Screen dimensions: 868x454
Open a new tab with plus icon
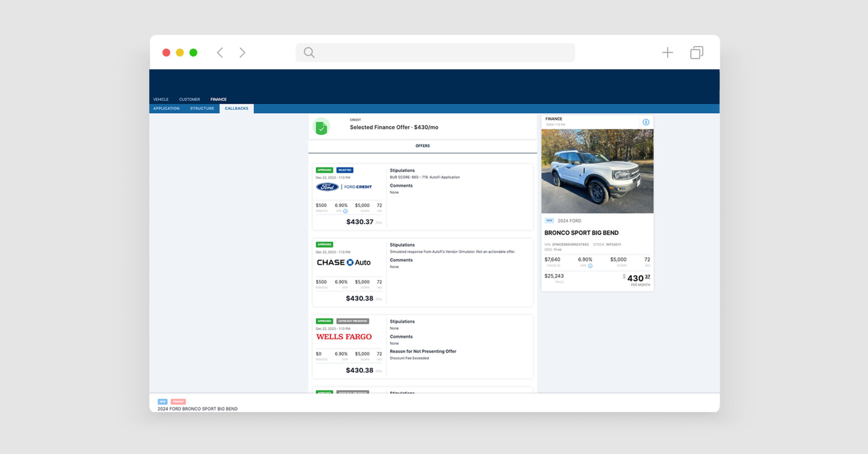667,53
